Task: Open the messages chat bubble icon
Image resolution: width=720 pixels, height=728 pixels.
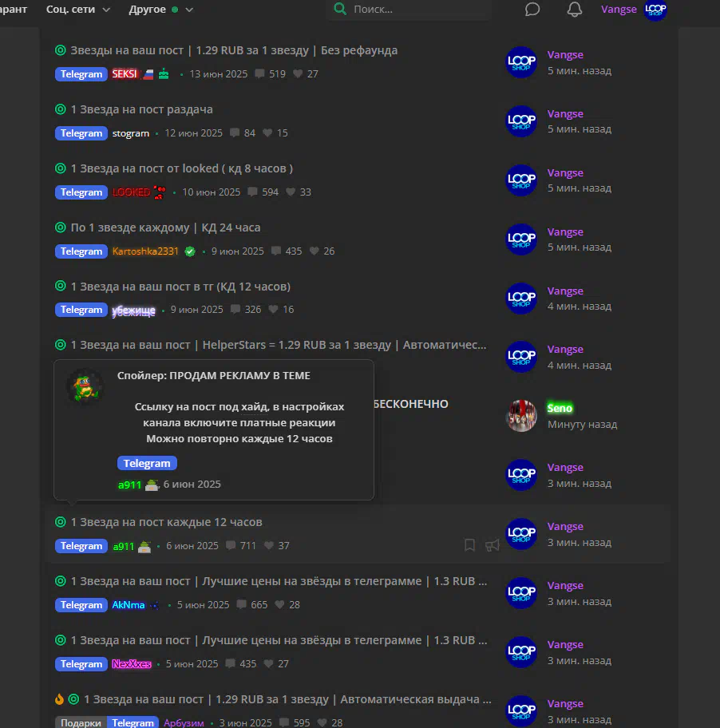Action: point(532,10)
